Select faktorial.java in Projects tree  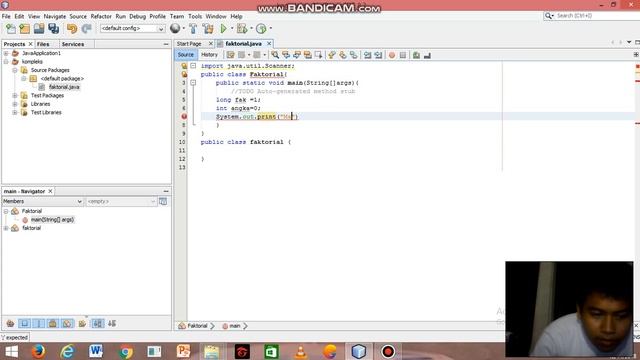64,87
